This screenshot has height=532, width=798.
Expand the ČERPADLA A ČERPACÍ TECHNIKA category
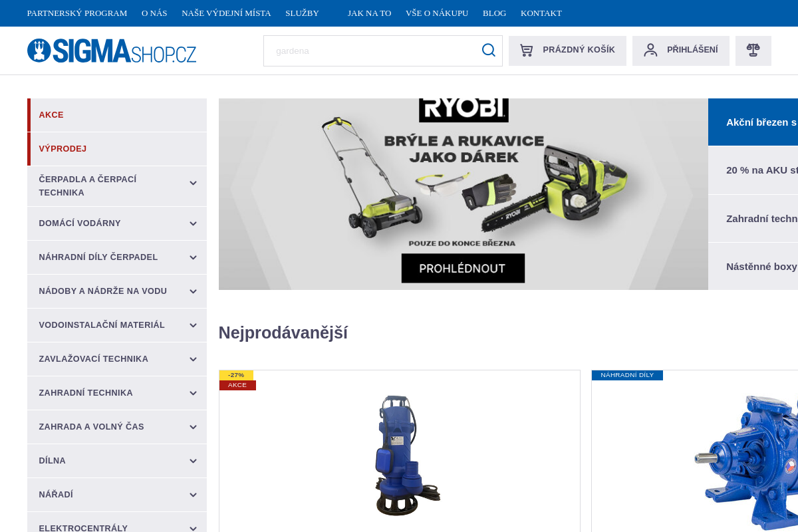[193, 183]
